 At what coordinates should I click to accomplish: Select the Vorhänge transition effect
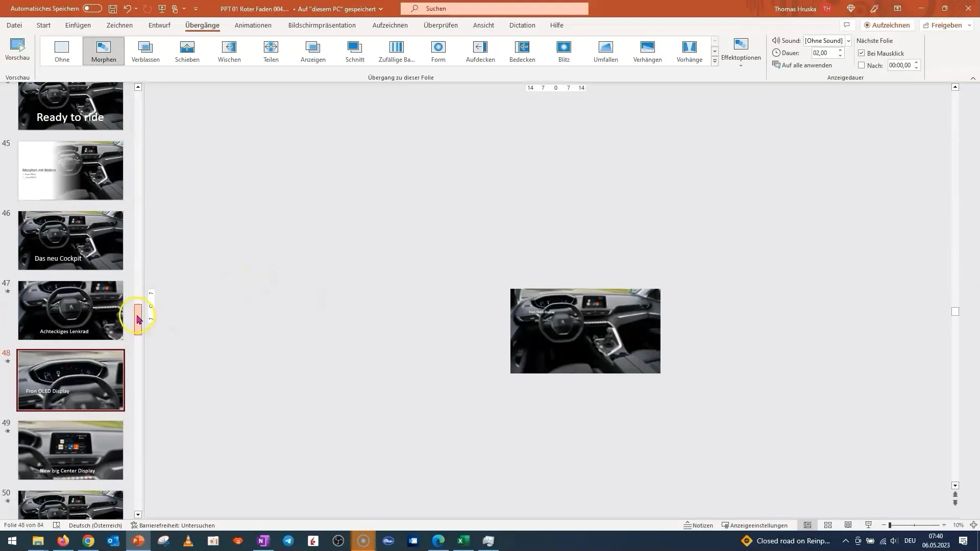point(689,51)
